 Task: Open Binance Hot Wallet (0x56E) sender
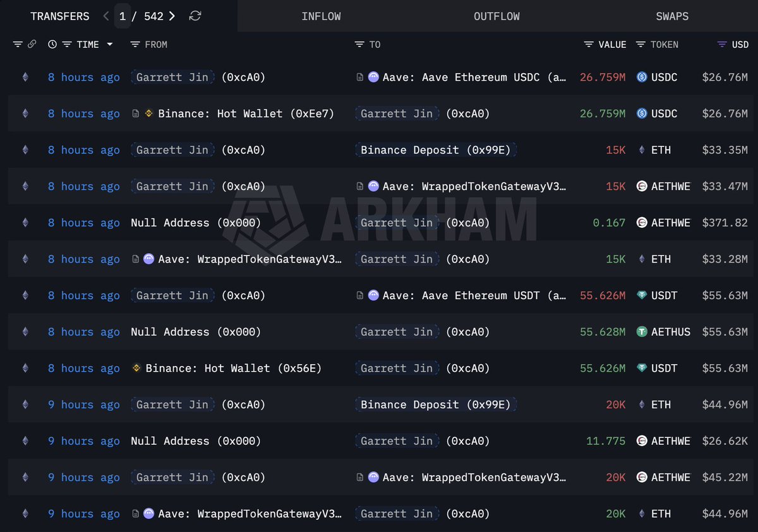(x=233, y=368)
